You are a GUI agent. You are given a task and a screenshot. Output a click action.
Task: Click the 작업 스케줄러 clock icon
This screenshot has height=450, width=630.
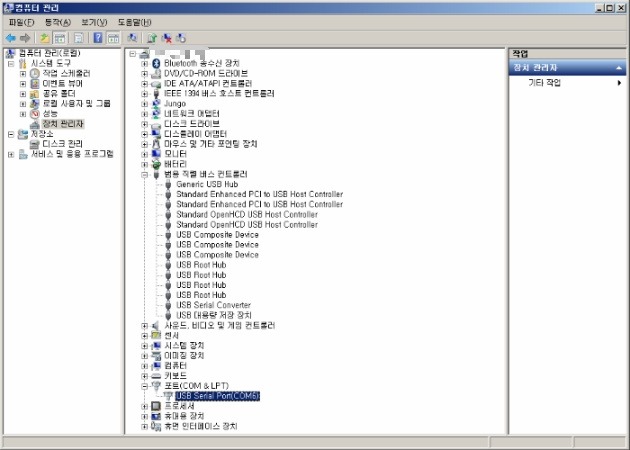click(35, 73)
